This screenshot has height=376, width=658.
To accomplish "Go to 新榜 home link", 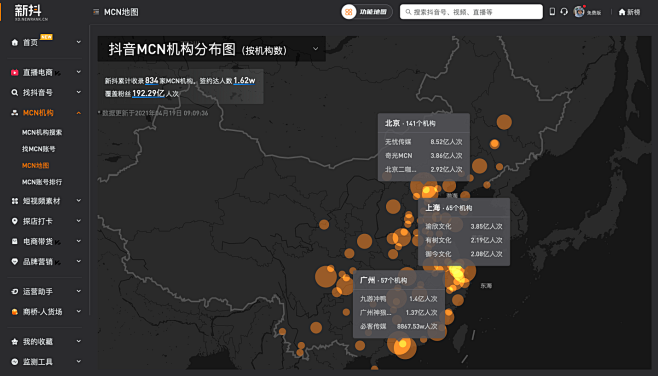I will point(629,12).
